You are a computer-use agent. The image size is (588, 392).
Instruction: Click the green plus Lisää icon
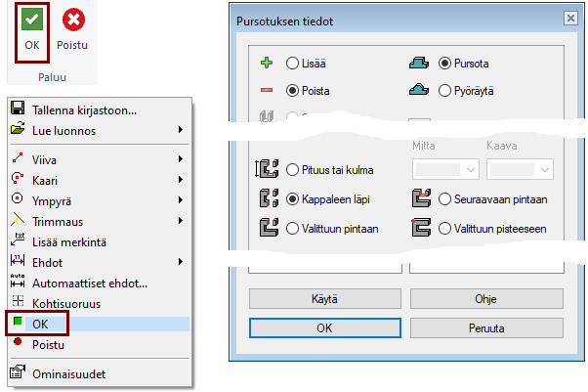(x=266, y=63)
